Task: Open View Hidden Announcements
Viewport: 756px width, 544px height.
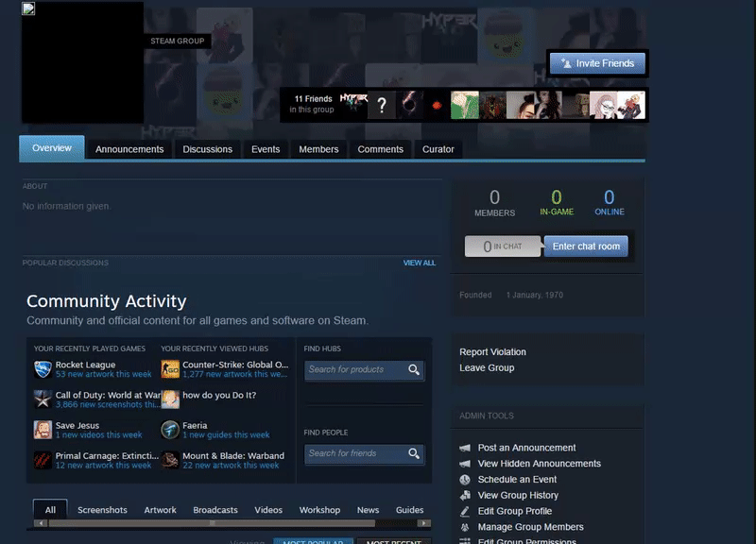Action: point(539,464)
